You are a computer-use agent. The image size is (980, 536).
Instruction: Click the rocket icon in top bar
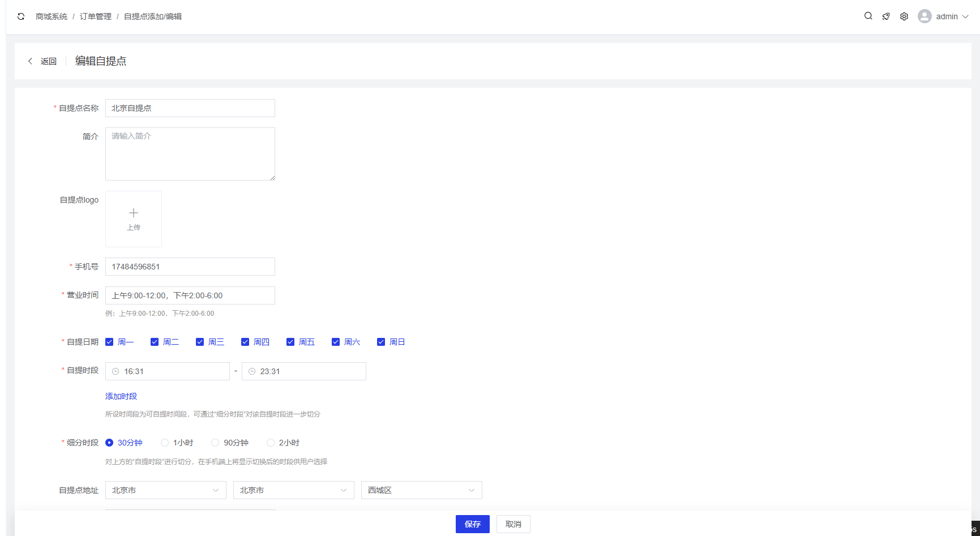(x=886, y=16)
